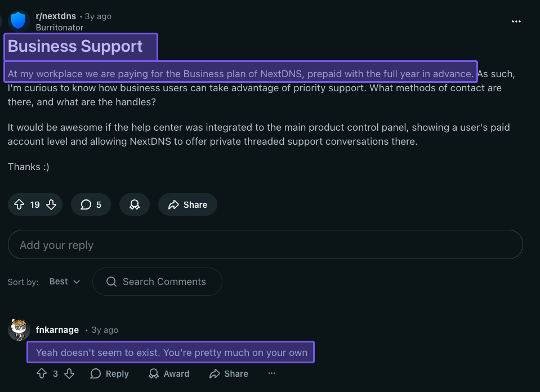Open fnkarnage's avatar image

point(19,329)
